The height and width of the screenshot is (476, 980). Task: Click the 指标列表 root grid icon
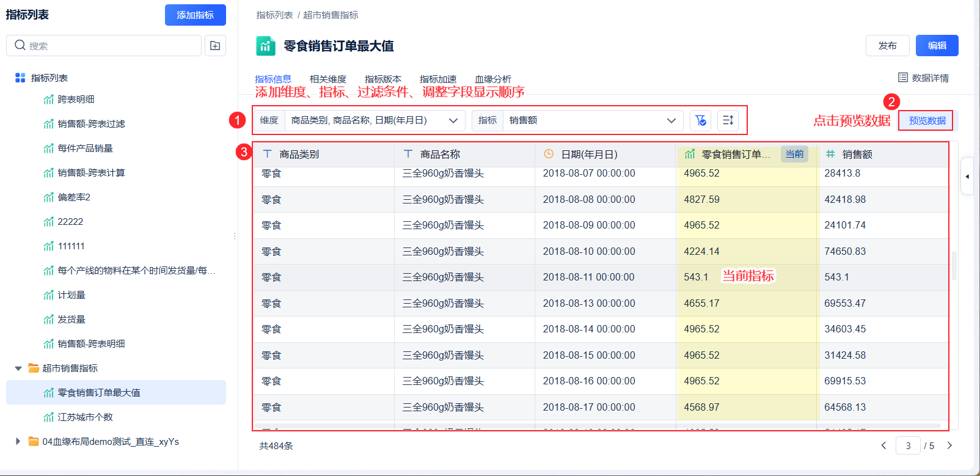[20, 78]
